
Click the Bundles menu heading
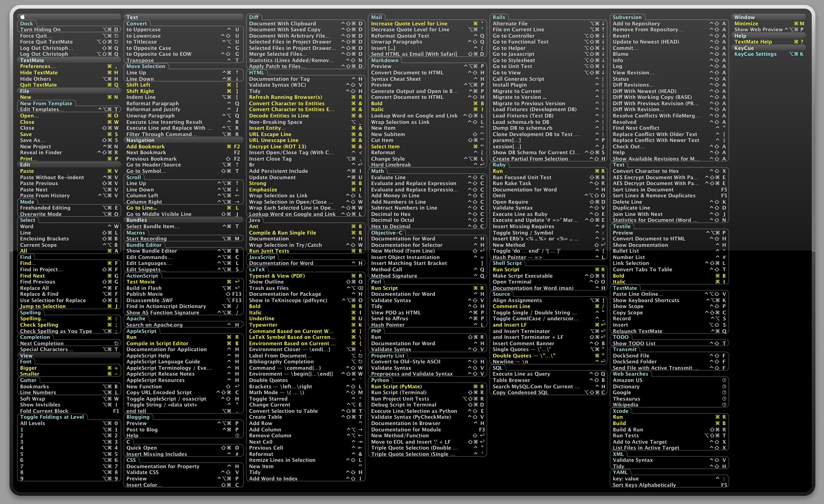pyautogui.click(x=137, y=220)
